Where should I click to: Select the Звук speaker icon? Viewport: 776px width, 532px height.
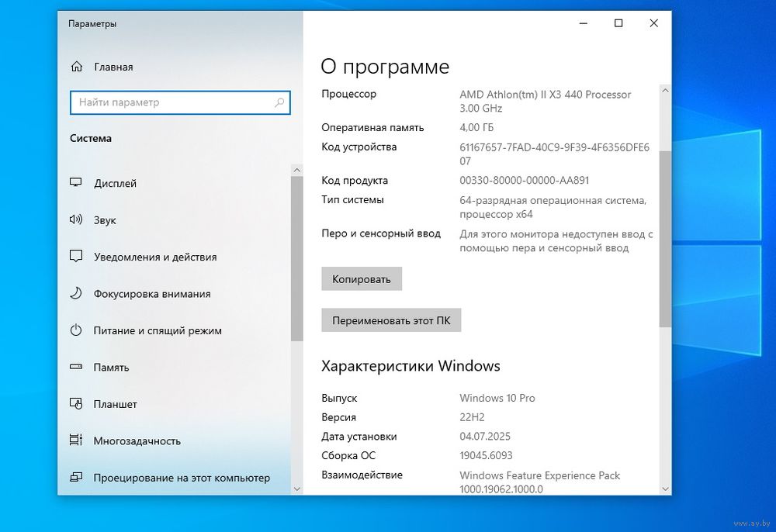click(x=76, y=219)
